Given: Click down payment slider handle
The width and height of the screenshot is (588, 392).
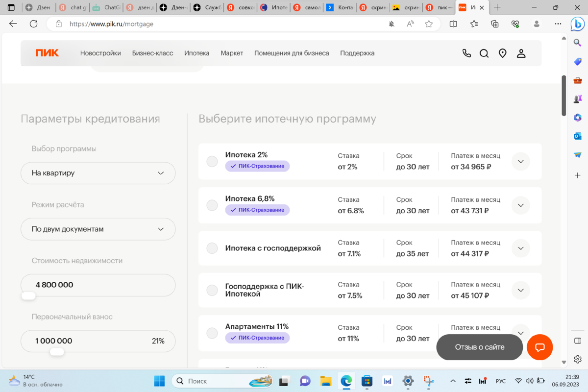Looking at the screenshot, I should pos(57,352).
